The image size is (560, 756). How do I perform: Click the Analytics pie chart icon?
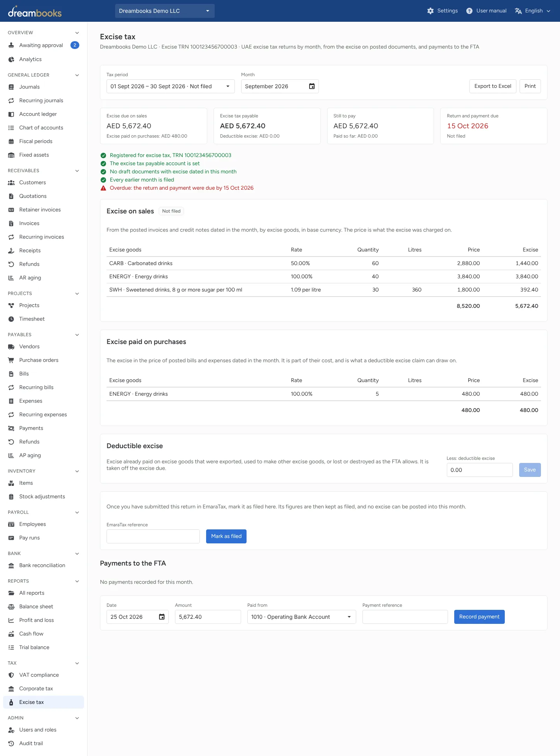tap(11, 59)
